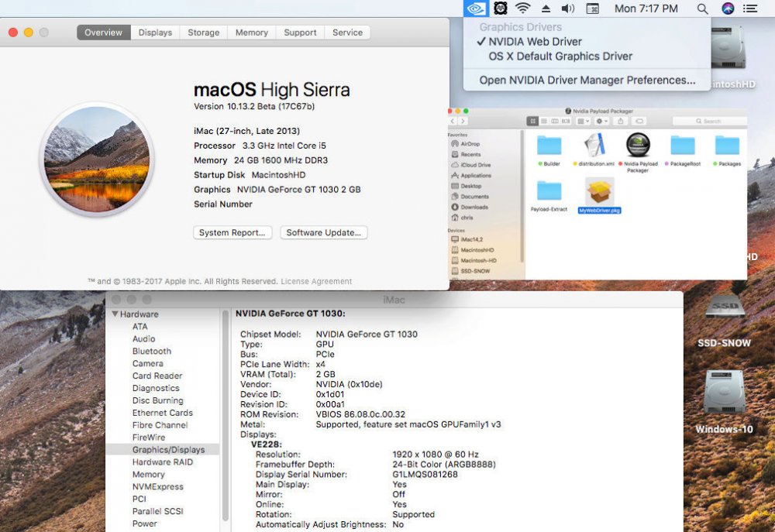The width and height of the screenshot is (775, 532).
Task: Click the menu bar clock Mon 7:17 PM
Action: tap(646, 9)
